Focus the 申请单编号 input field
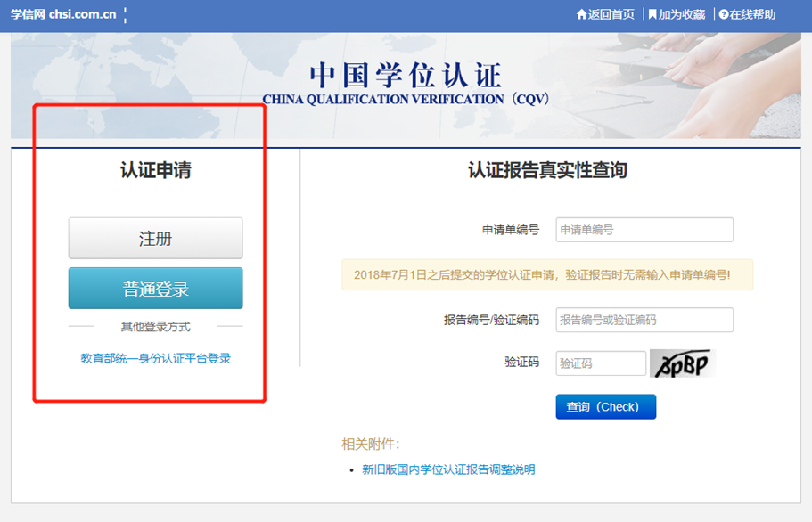The image size is (812, 522). [644, 230]
